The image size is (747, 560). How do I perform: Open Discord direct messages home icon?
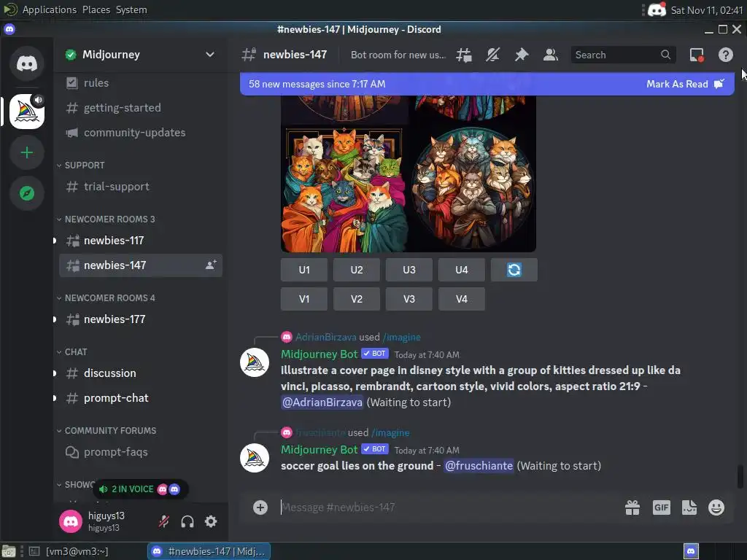[x=27, y=63]
